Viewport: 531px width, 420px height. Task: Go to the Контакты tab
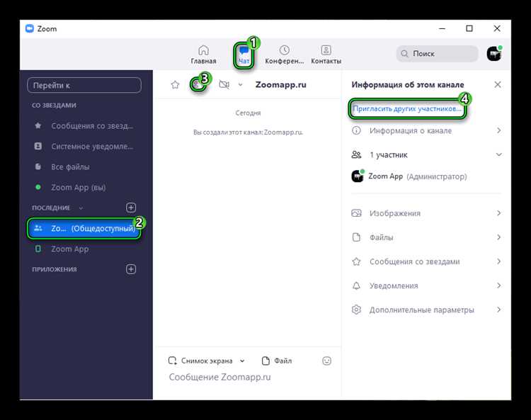coord(326,55)
